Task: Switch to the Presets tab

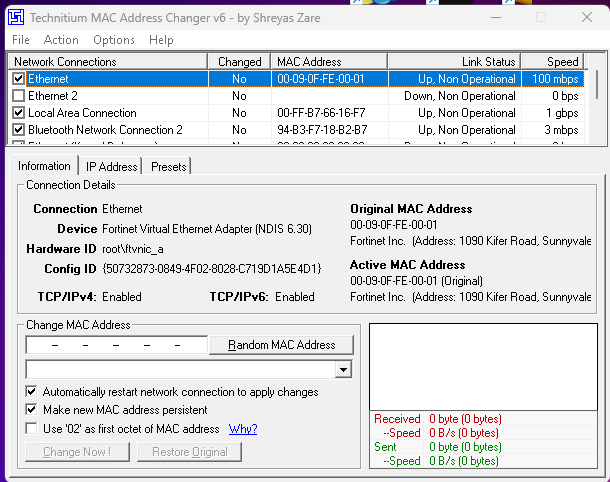Action: point(168,167)
